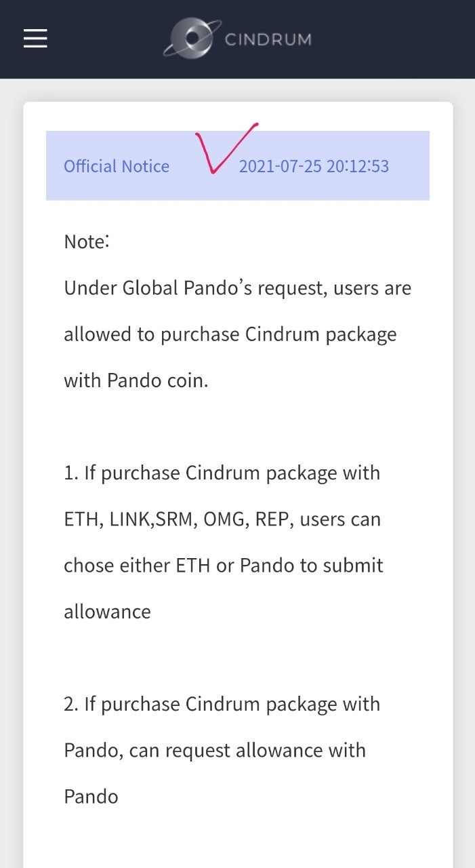Click the first line of item 1
This screenshot has width=475, height=868.
[222, 473]
